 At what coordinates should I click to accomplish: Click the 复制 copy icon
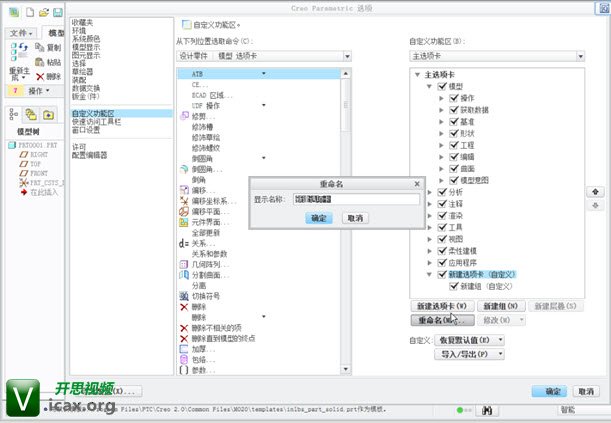point(39,47)
